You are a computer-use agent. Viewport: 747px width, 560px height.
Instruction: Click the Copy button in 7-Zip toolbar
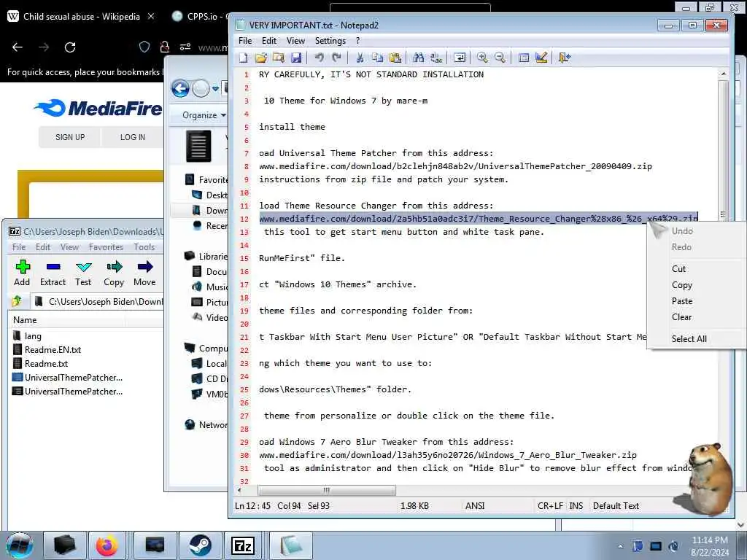pos(114,273)
